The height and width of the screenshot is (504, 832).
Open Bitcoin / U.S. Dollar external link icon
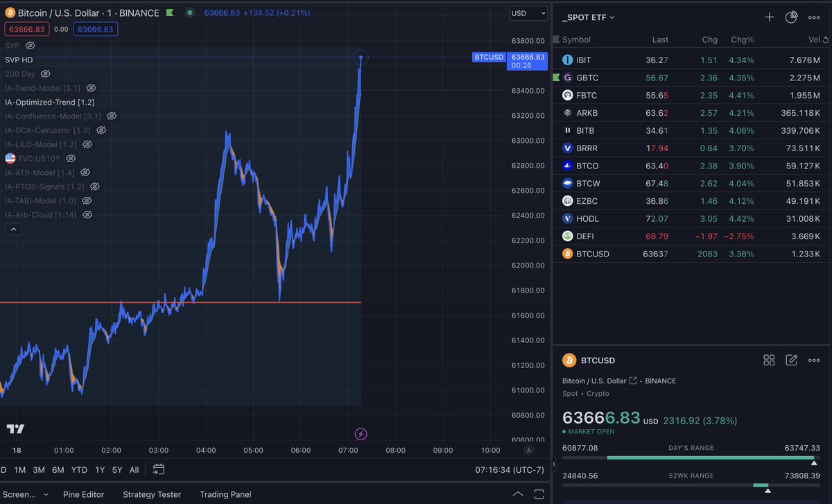coord(632,381)
